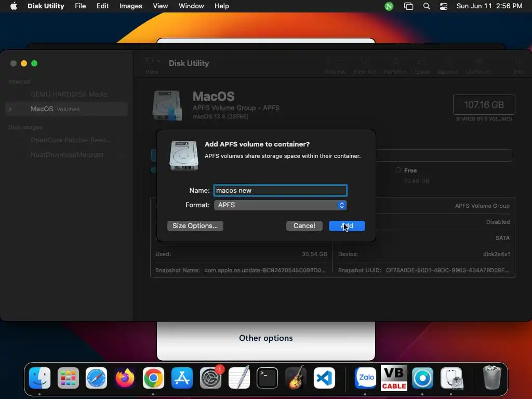Image resolution: width=532 pixels, height=399 pixels.
Task: Click Other options in the background window
Action: coord(265,338)
